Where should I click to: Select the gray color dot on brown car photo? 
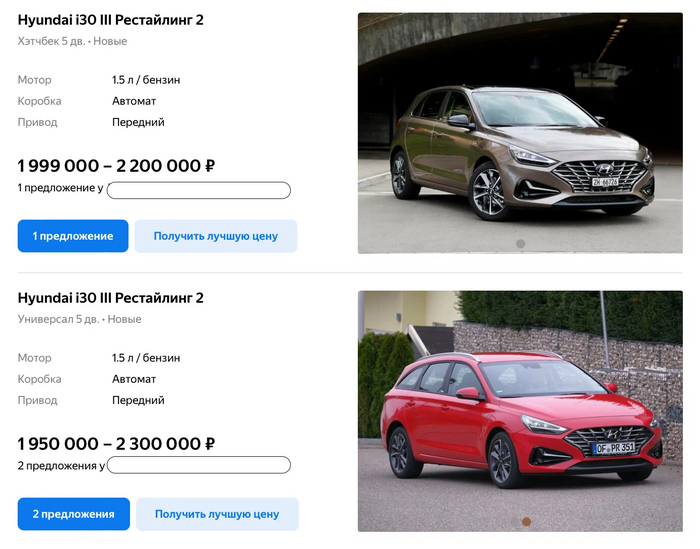(x=520, y=244)
